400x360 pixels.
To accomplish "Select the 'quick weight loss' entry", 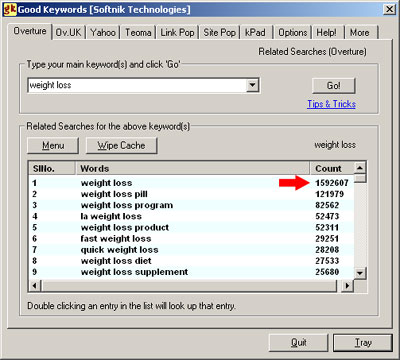I will click(x=191, y=250).
